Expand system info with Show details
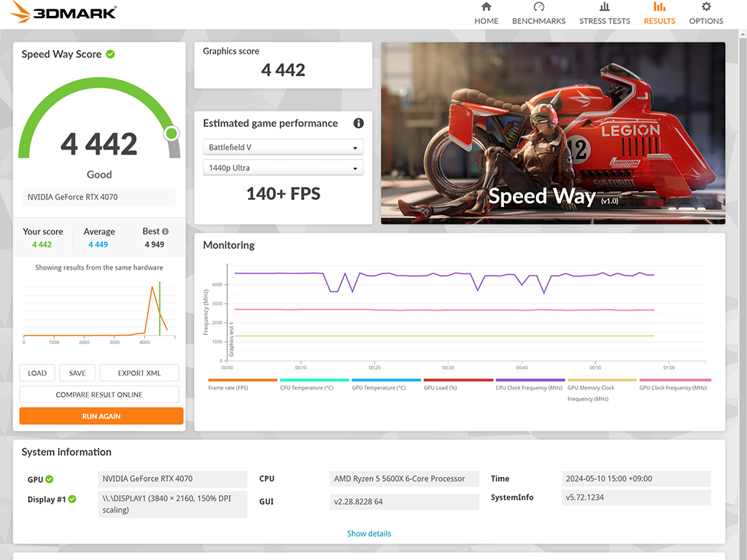 (368, 533)
